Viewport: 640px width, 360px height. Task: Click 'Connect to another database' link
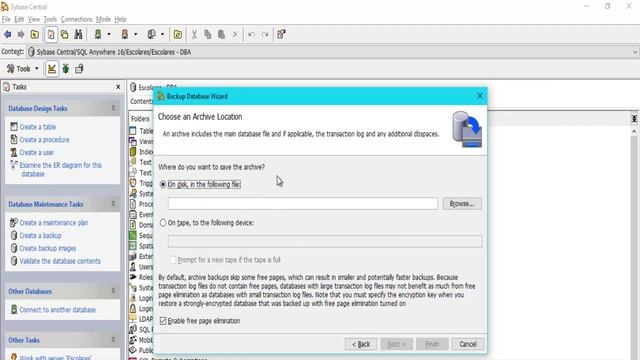click(x=58, y=310)
